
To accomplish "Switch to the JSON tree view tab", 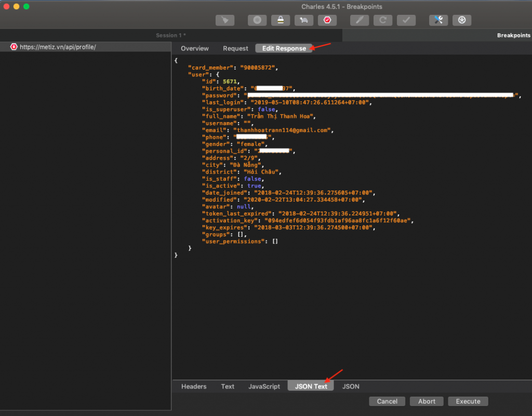I will coord(351,386).
